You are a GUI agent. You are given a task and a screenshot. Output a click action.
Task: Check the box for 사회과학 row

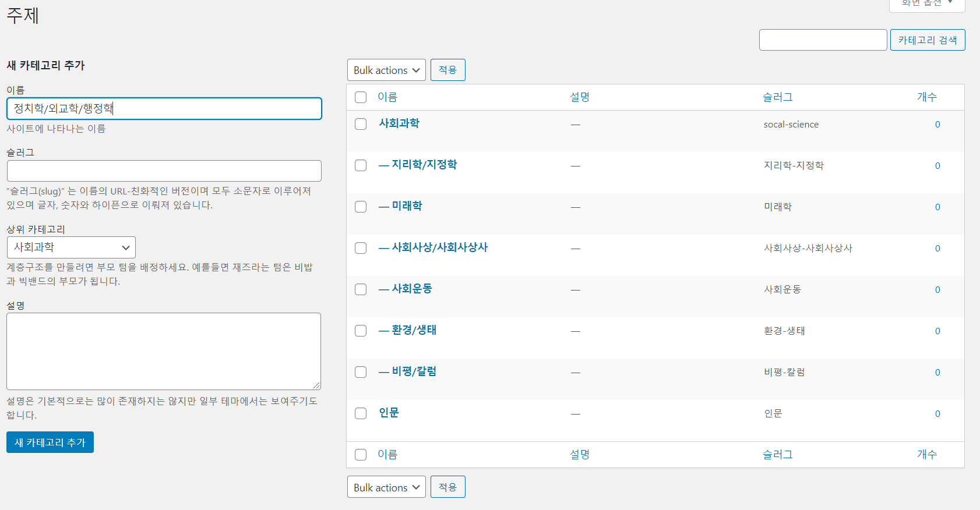pos(361,124)
